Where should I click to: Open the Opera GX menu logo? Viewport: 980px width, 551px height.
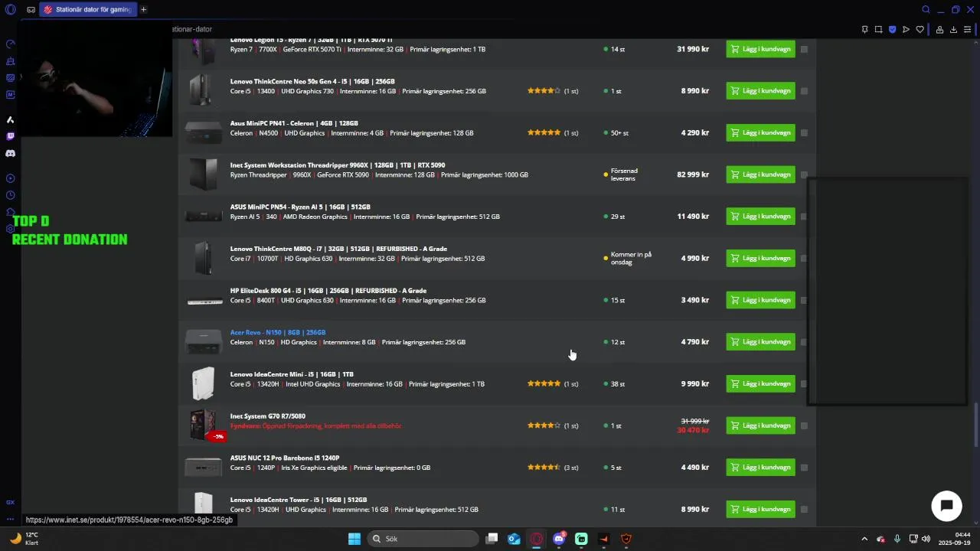(10, 10)
